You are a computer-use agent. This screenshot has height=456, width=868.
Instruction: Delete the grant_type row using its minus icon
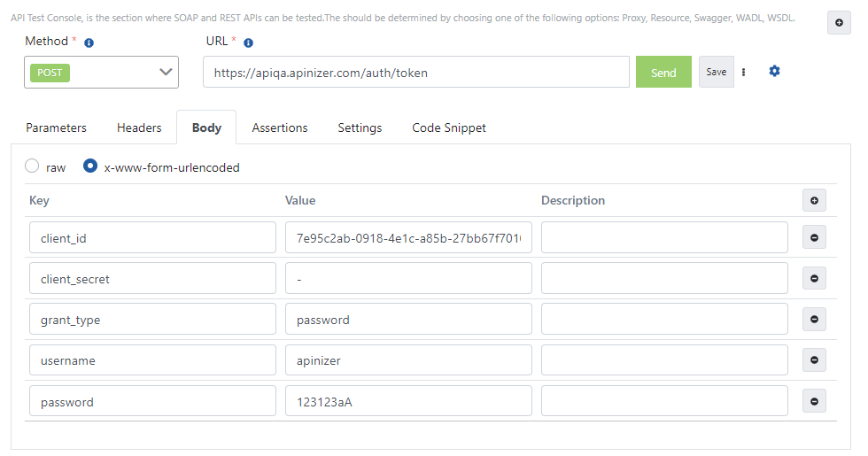tap(814, 320)
